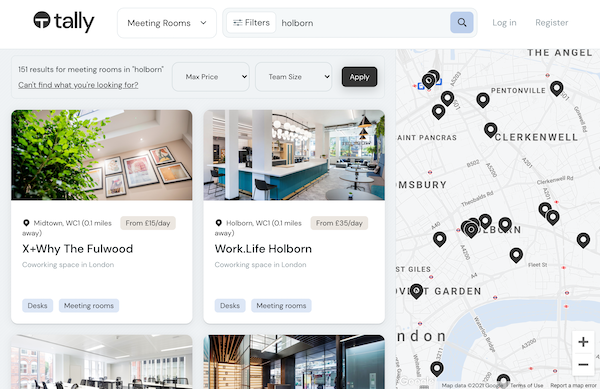Select Desks tag on X+Why The Fulwood
Viewport: 600px width, 389px height.
[38, 306]
